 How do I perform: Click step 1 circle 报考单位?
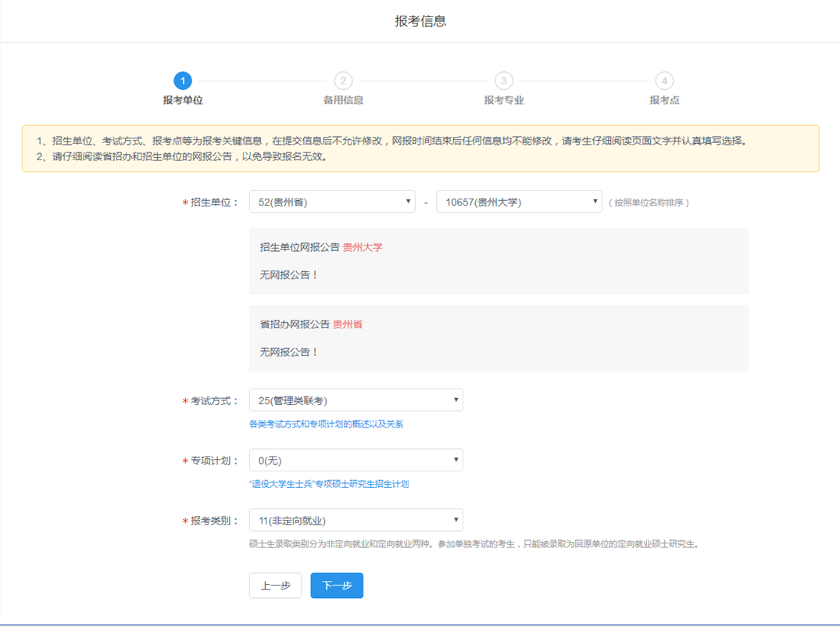(182, 81)
